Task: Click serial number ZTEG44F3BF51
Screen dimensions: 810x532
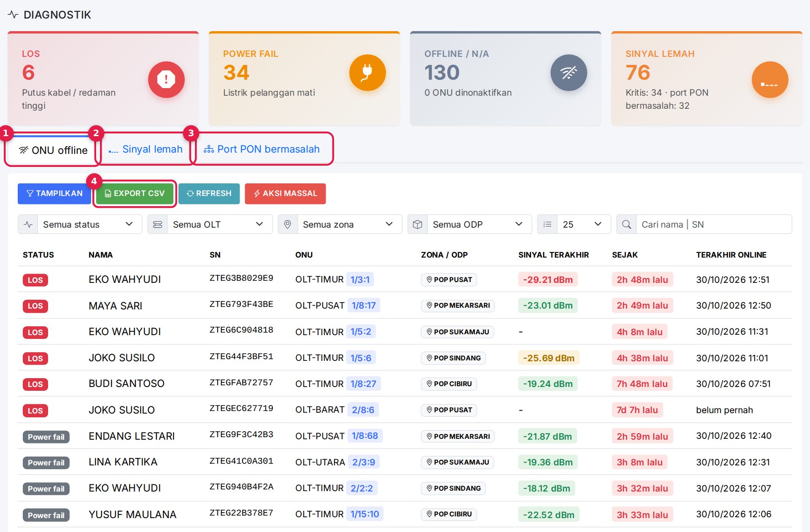Action: 241,357
